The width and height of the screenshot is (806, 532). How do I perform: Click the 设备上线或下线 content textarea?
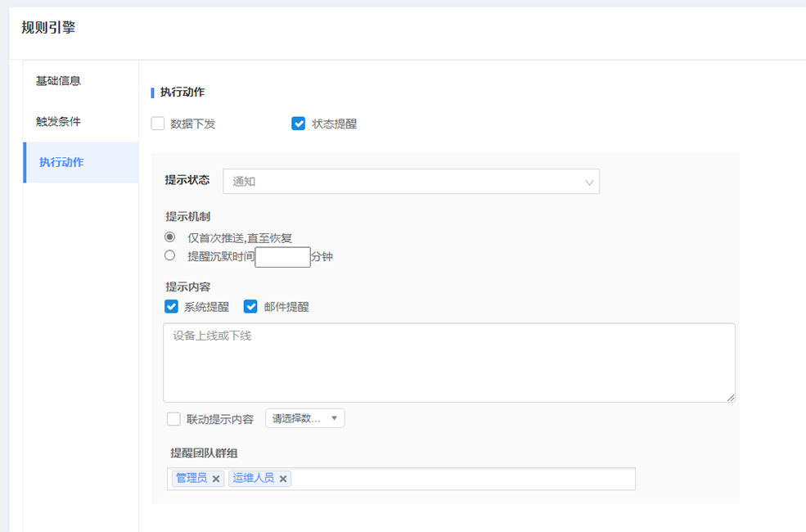[448, 363]
